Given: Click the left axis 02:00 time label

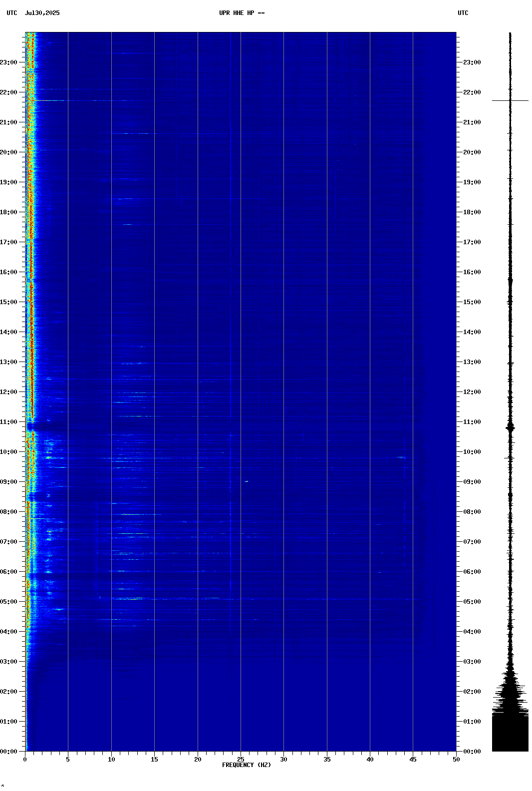Looking at the screenshot, I should [x=8, y=692].
